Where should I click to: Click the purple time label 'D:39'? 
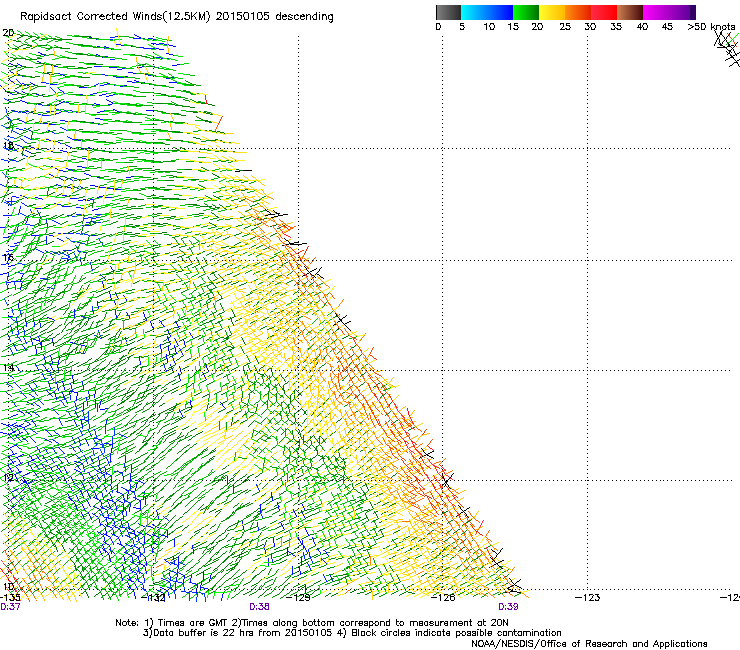[x=508, y=607]
